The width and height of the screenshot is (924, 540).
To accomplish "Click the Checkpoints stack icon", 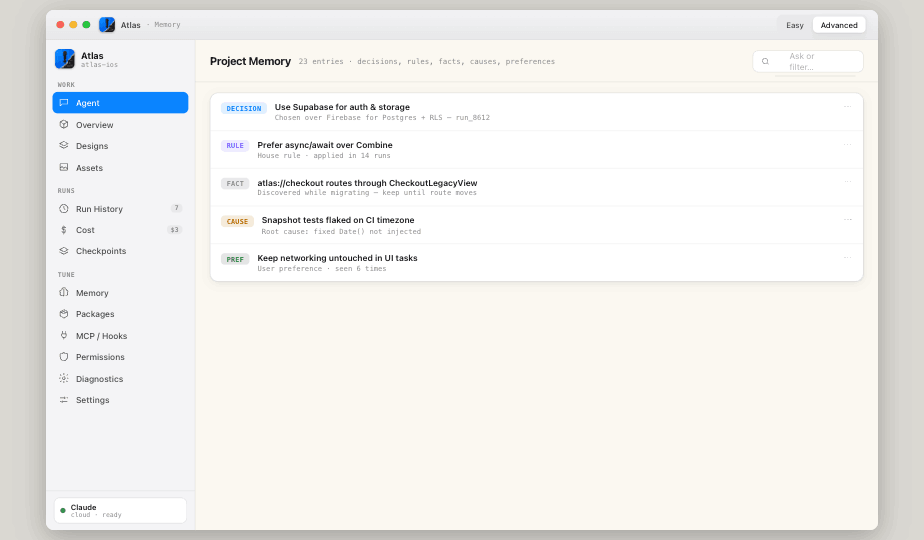I will coord(64,251).
